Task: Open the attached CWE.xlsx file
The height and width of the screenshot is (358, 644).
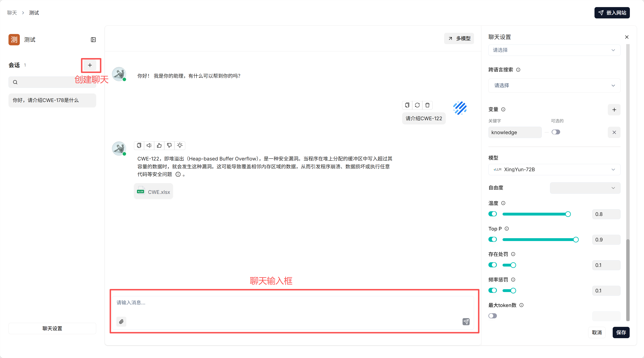Action: click(x=153, y=191)
